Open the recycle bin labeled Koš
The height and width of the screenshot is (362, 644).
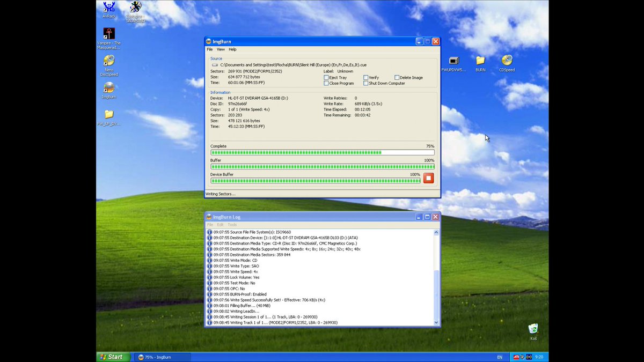pyautogui.click(x=533, y=332)
